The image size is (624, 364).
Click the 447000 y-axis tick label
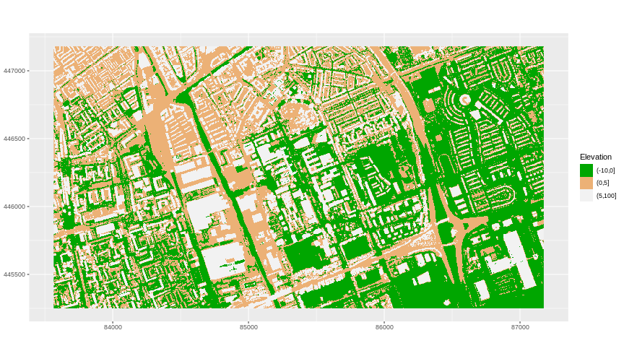pyautogui.click(x=14, y=71)
